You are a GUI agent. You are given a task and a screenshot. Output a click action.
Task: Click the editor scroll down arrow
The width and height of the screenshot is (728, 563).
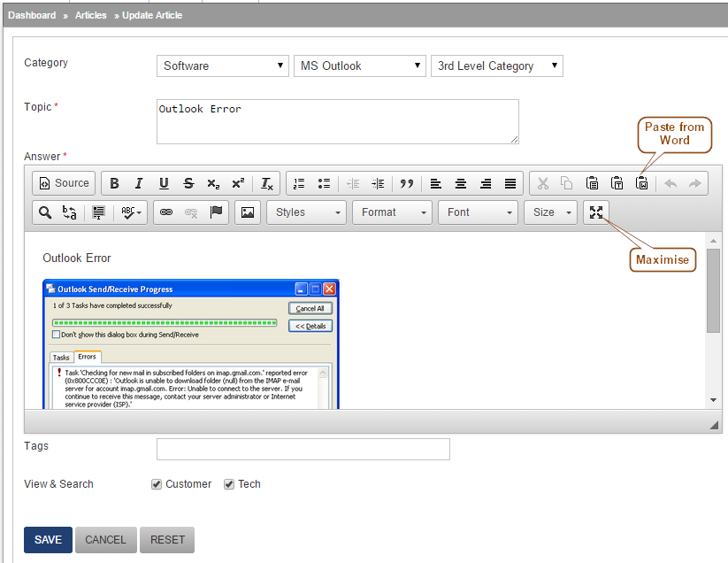[713, 400]
